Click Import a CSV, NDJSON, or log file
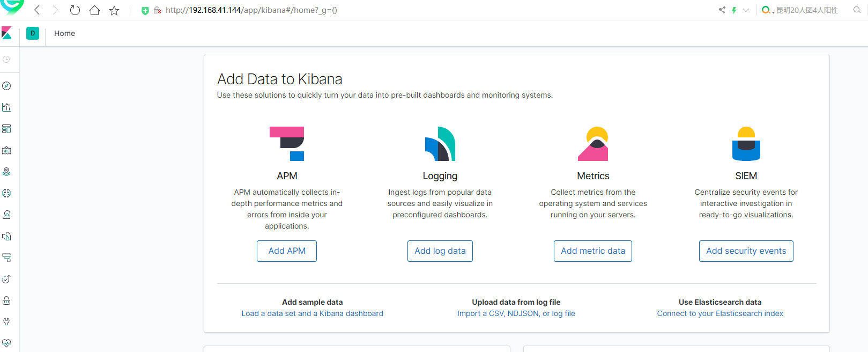This screenshot has width=868, height=352. [x=516, y=313]
